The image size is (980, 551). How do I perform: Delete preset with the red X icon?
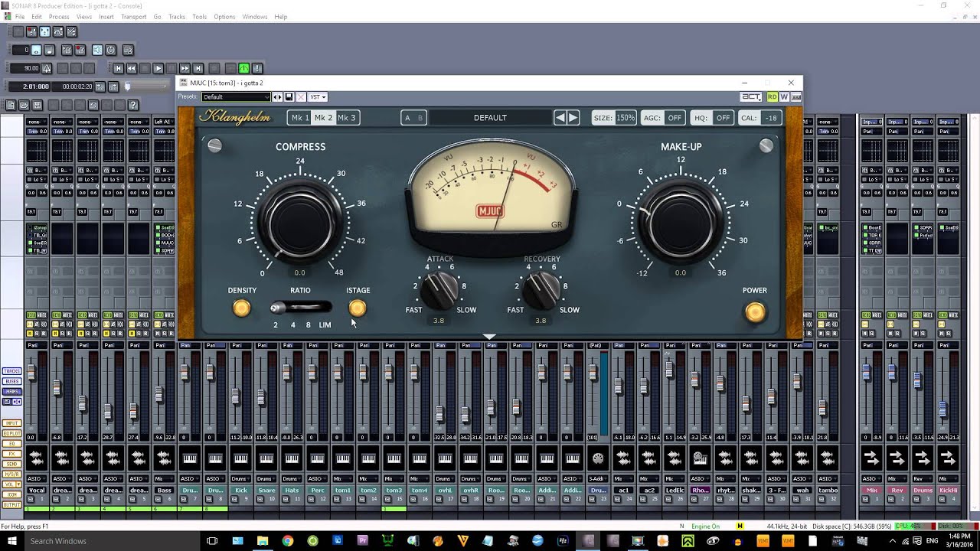[301, 97]
